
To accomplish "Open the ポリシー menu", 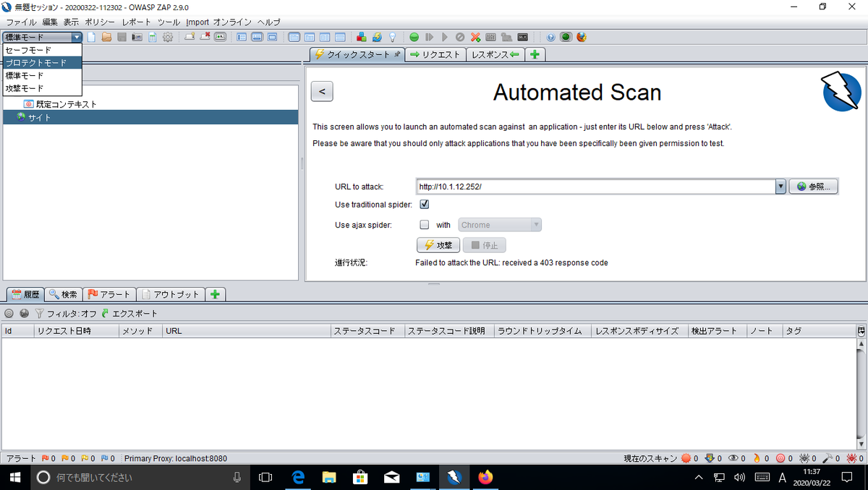I will (x=99, y=22).
